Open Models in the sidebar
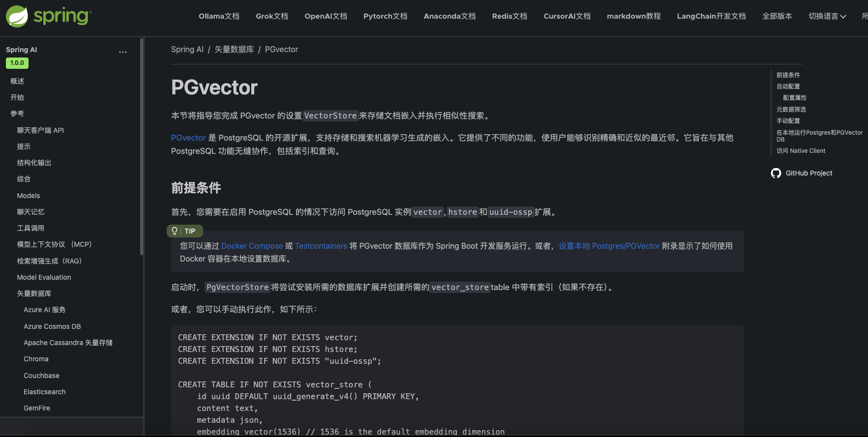Screen dimensions: 868x437 [x=29, y=196]
